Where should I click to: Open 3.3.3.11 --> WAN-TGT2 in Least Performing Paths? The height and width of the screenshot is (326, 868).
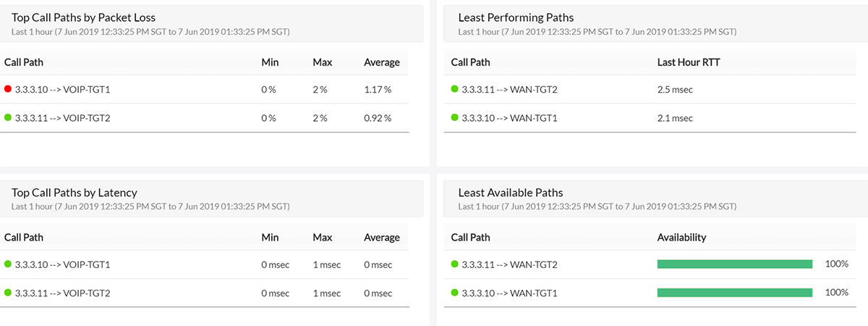click(x=509, y=90)
